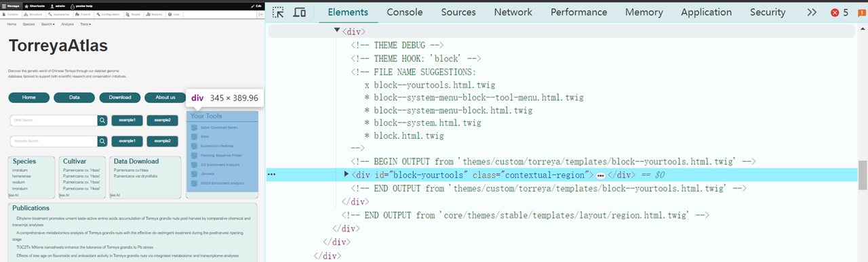Click the three-dot actions beside selected DOM line
This screenshot has height=262, width=868.
271,175
